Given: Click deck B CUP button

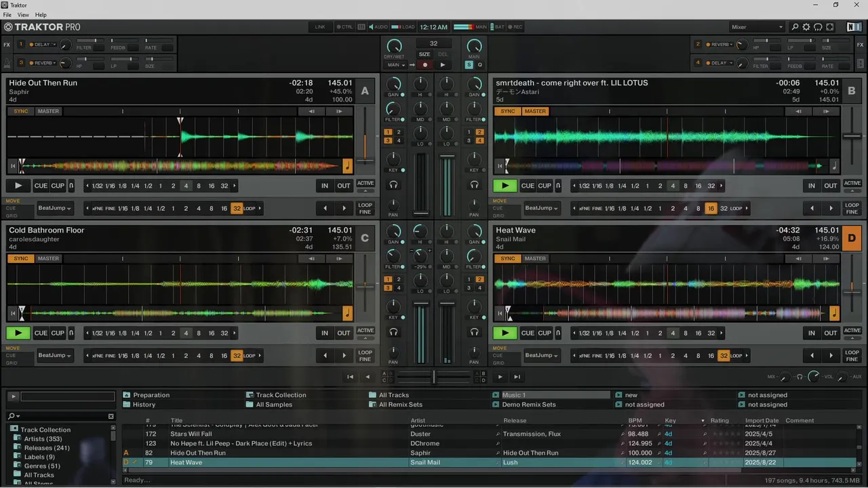Looking at the screenshot, I should (x=545, y=186).
